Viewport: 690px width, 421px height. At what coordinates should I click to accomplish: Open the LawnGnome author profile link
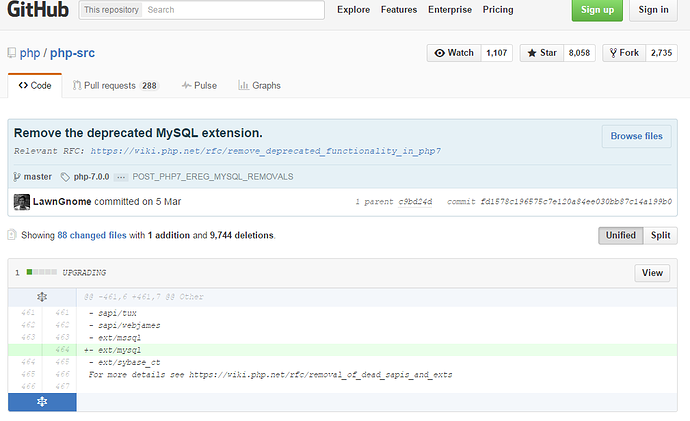(62, 201)
